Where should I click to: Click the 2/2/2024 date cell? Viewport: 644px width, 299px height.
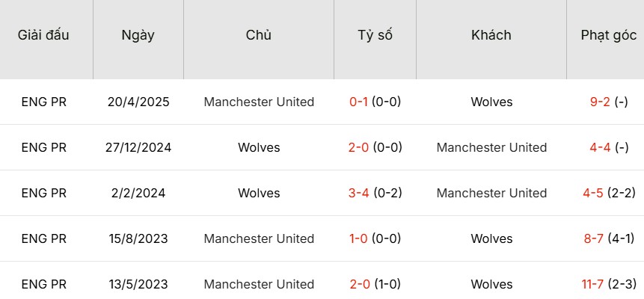[x=138, y=193]
